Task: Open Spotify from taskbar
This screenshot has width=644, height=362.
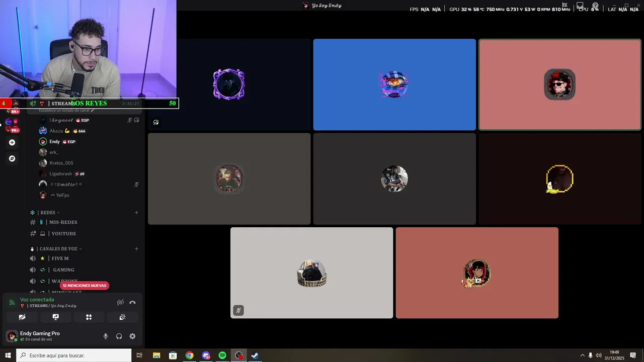Action: coord(222,355)
